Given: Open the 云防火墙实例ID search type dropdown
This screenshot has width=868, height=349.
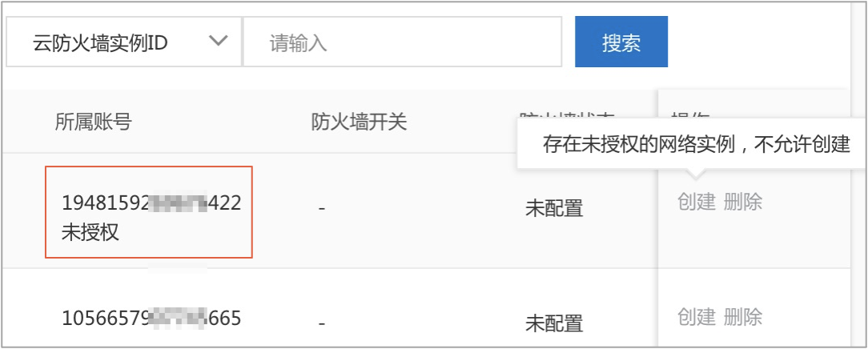Looking at the screenshot, I should (124, 42).
